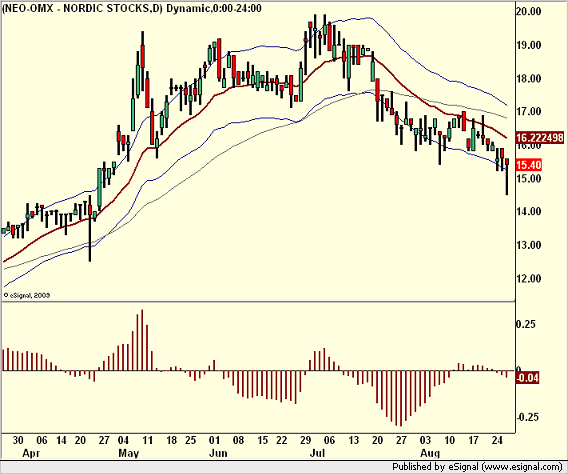Click the Aug month label
Image resolution: width=568 pixels, height=474 pixels.
coord(430,453)
